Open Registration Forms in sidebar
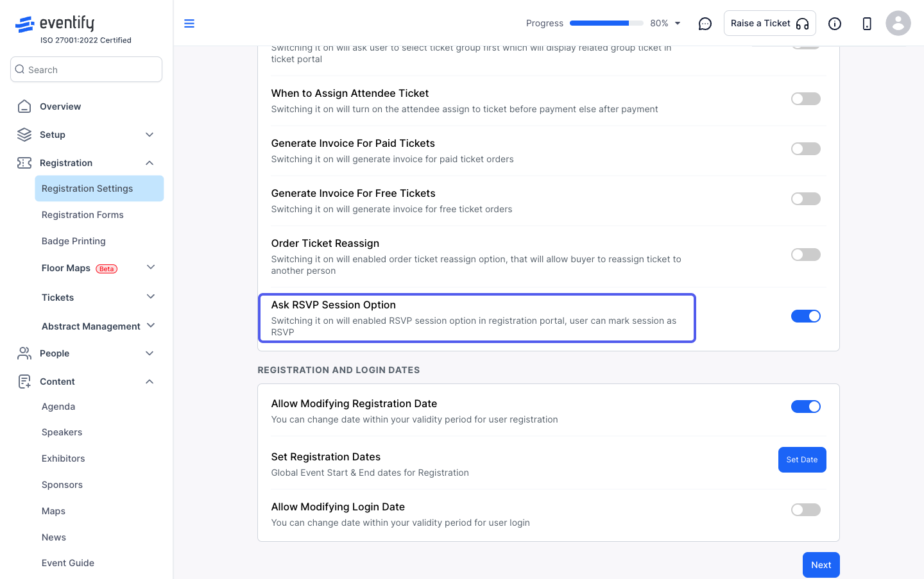 (83, 215)
